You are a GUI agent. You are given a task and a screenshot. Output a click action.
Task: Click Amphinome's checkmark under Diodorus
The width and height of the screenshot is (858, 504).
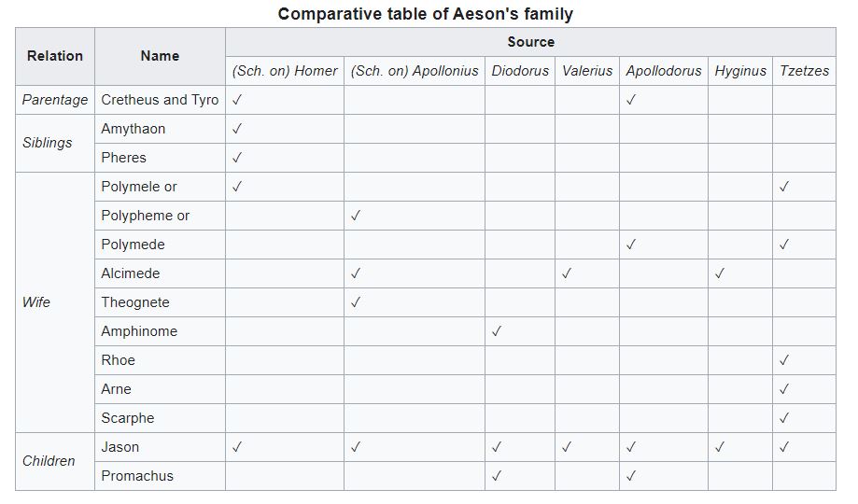(497, 331)
